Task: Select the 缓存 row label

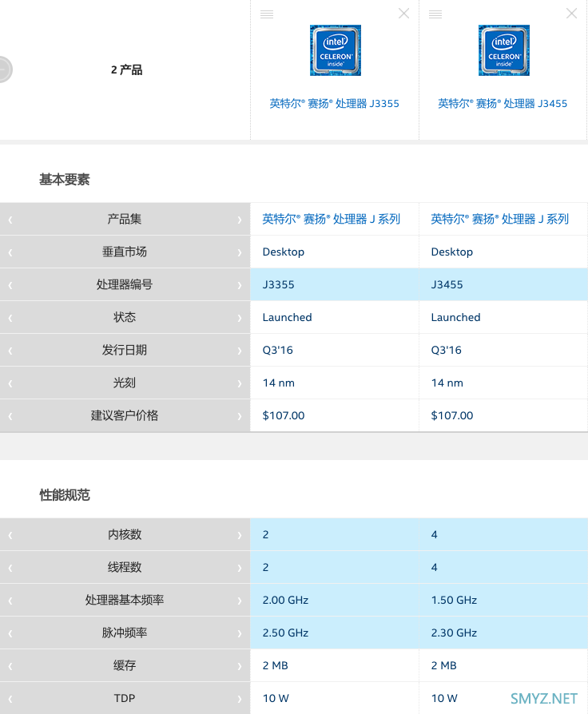Action: 125,666
